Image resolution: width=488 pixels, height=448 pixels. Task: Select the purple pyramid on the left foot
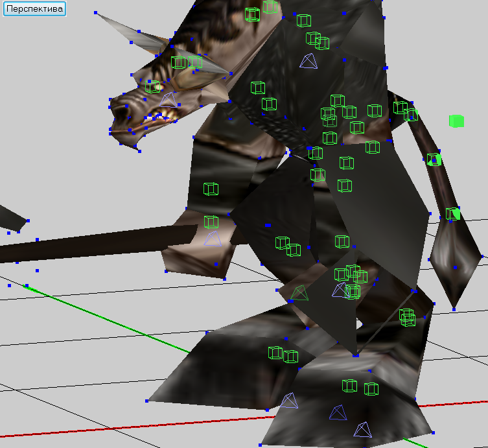[x=289, y=401]
